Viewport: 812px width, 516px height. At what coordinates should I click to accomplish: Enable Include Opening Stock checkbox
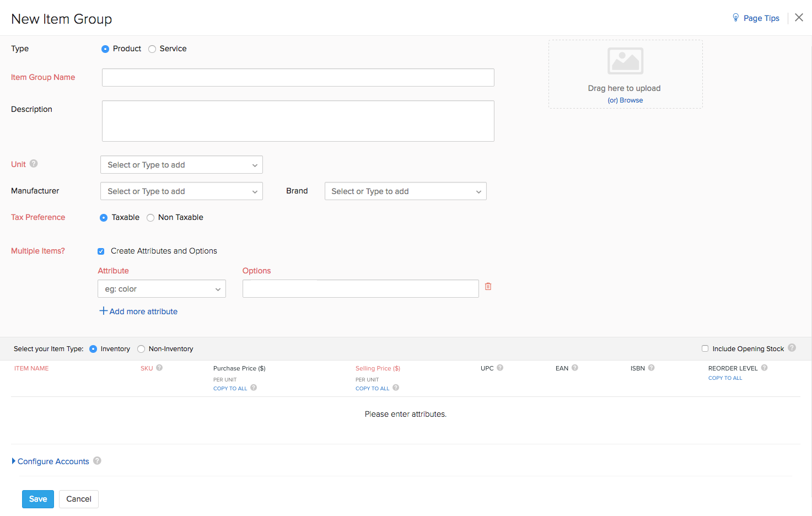pos(705,348)
